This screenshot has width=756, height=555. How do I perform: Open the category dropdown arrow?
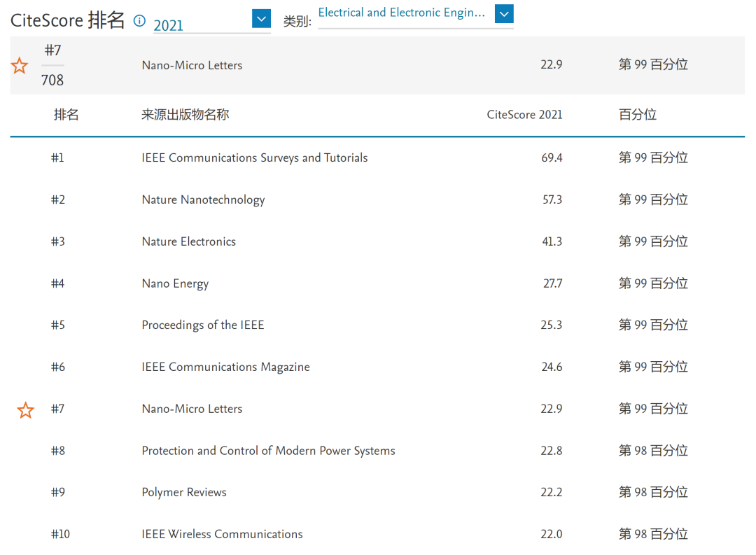tap(504, 13)
